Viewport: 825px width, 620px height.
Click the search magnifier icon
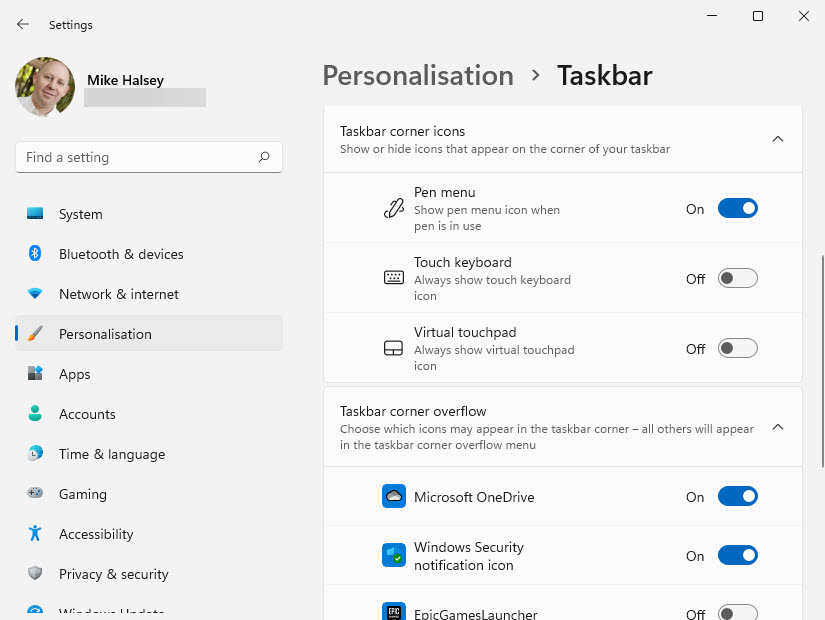coord(264,157)
